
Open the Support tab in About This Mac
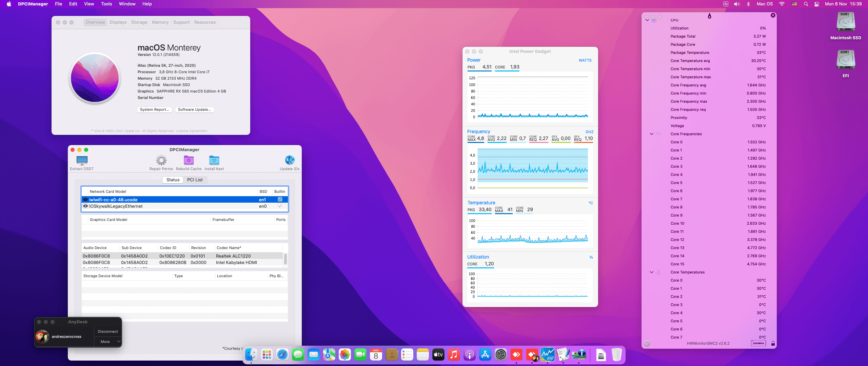point(181,22)
